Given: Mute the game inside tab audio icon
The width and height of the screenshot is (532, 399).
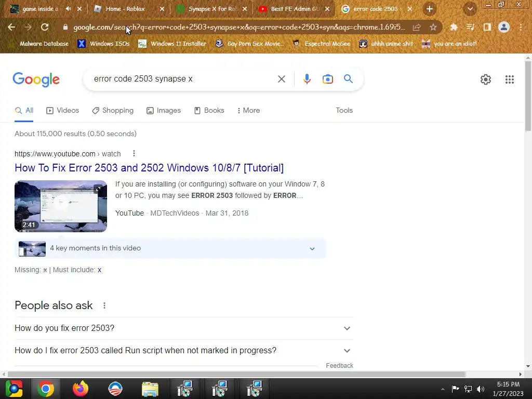Looking at the screenshot, I should 68,9.
